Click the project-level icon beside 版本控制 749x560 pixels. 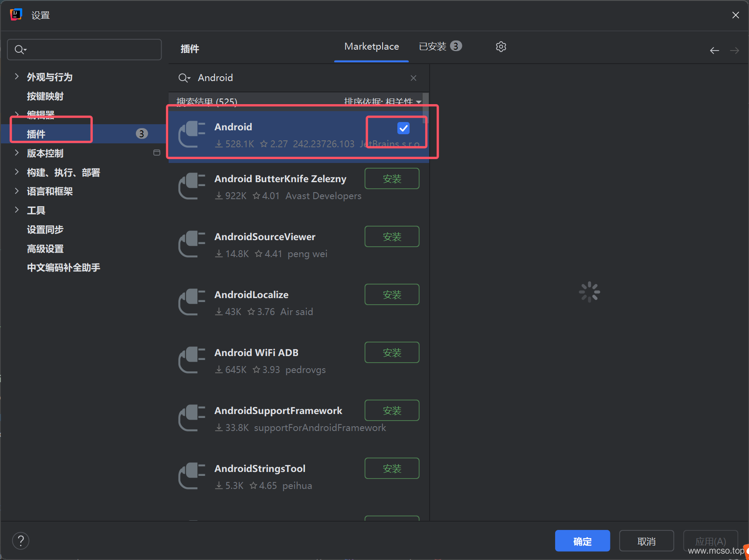pyautogui.click(x=157, y=153)
